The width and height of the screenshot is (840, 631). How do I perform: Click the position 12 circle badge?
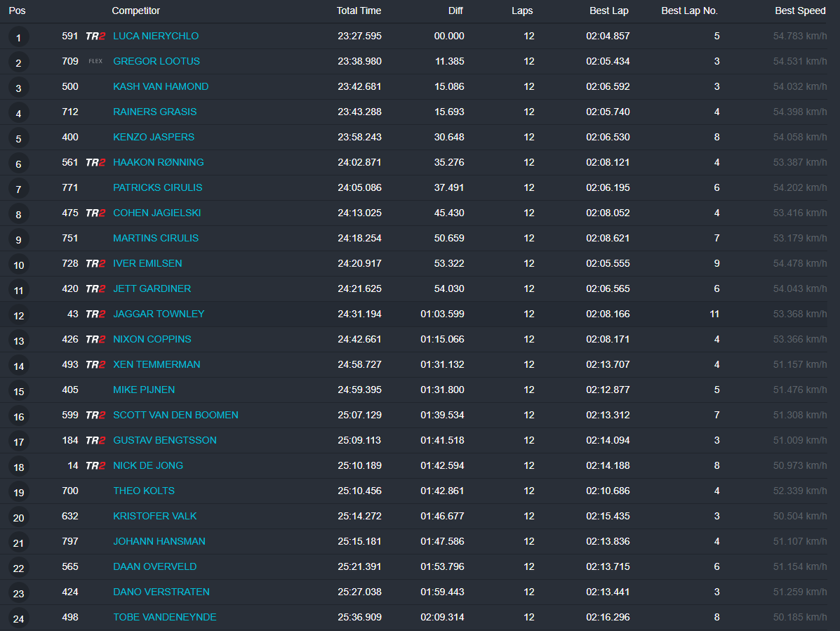coord(18,316)
